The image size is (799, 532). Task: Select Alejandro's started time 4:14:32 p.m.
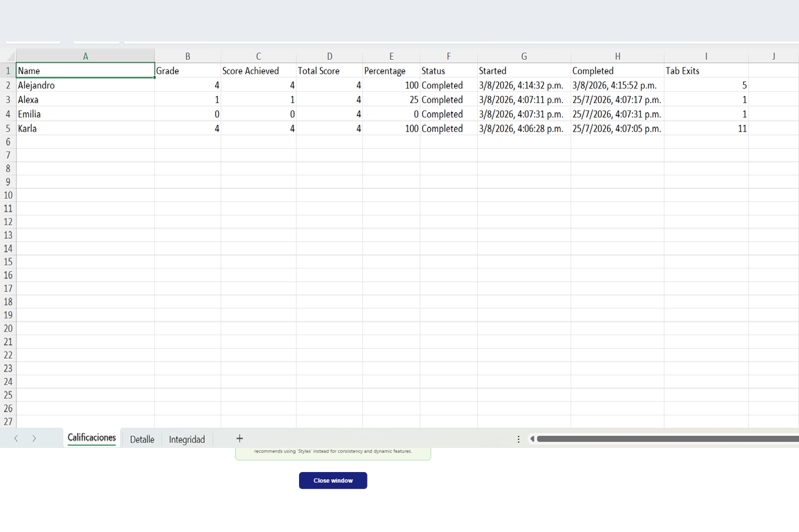pyautogui.click(x=524, y=85)
